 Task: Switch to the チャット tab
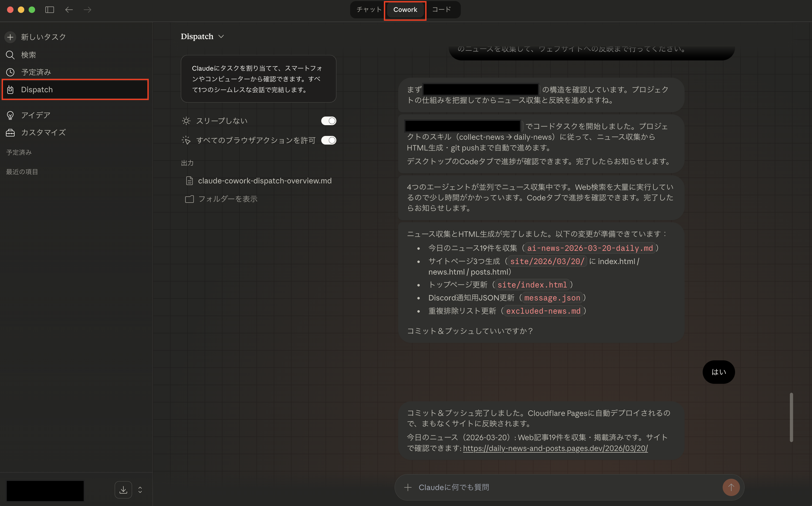click(369, 10)
